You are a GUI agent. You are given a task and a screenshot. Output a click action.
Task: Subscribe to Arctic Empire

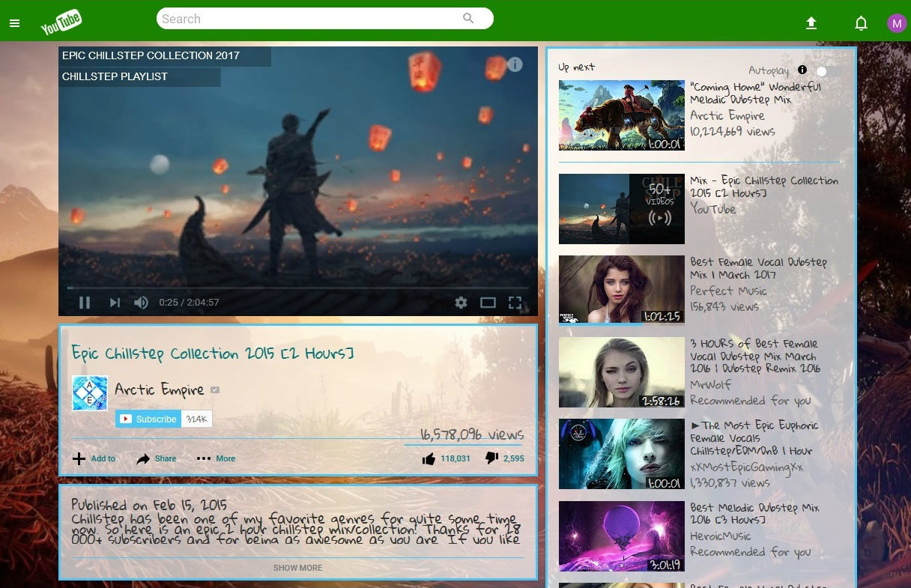click(148, 419)
